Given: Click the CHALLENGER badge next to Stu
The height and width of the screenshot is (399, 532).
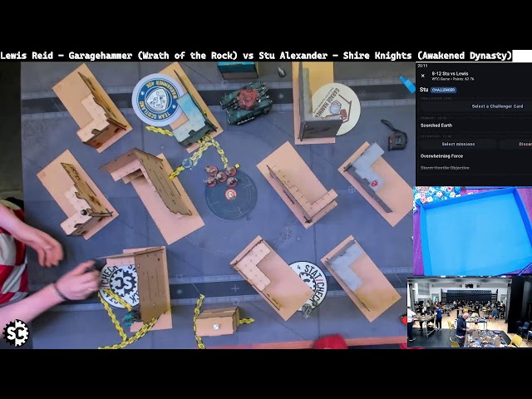Looking at the screenshot, I should coord(444,90).
